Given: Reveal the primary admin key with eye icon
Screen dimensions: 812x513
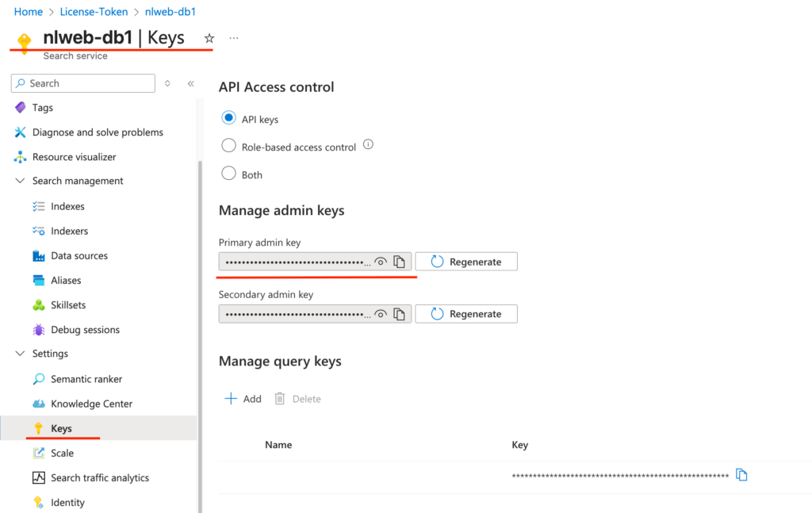Looking at the screenshot, I should click(381, 262).
